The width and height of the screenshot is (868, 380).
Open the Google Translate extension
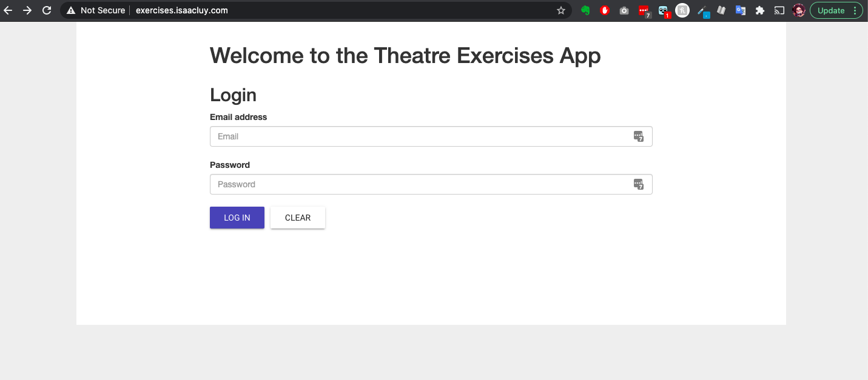point(741,10)
